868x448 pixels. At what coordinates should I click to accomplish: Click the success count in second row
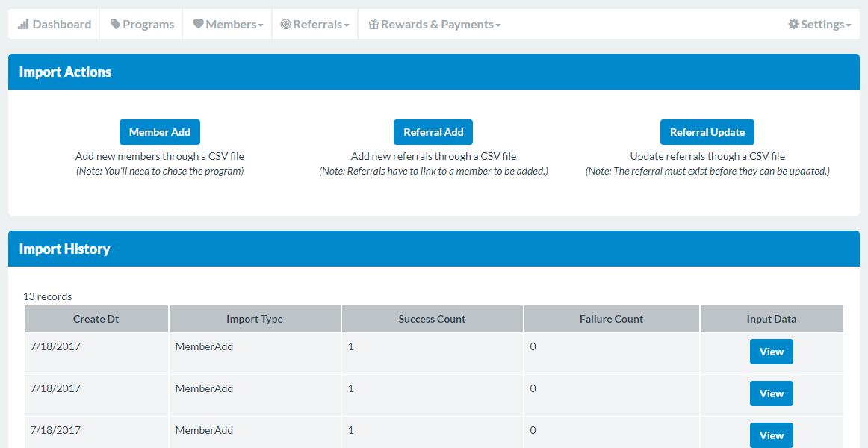click(351, 388)
